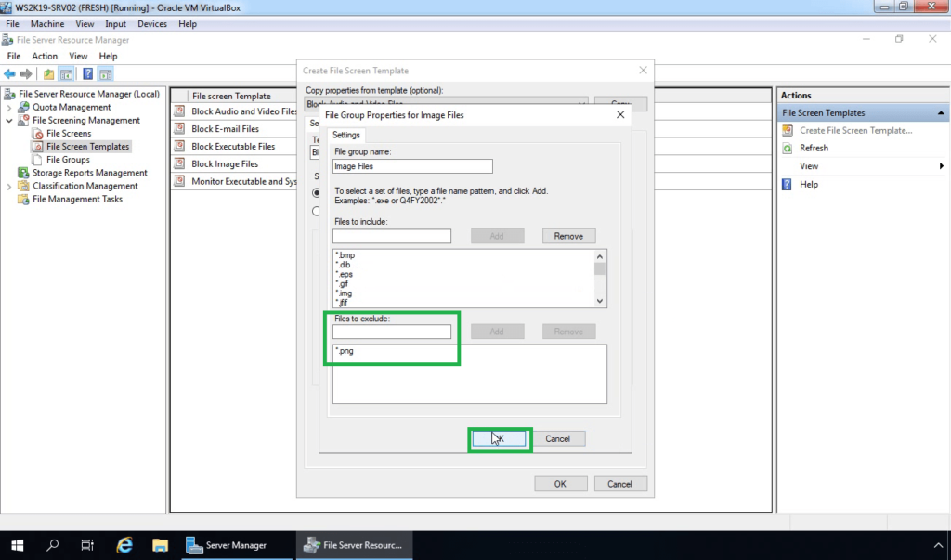Select Monitor Executable and System row

click(236, 181)
